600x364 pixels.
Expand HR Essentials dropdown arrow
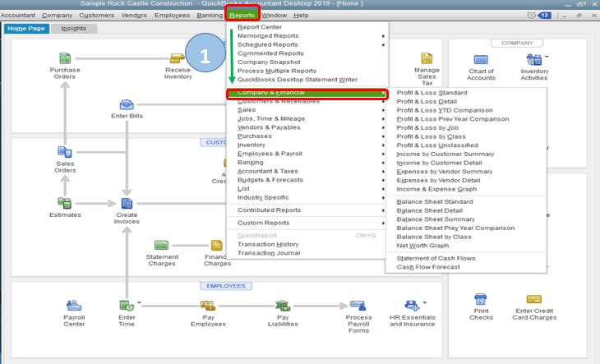[424, 302]
